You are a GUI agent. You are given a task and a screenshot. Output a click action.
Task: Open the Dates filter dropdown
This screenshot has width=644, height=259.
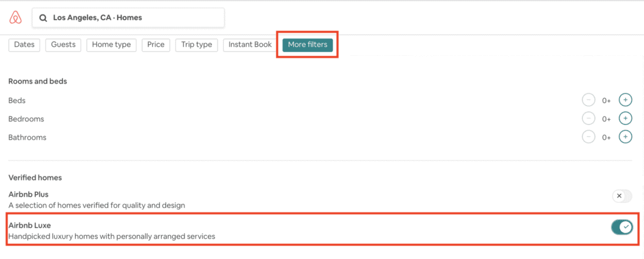point(24,45)
